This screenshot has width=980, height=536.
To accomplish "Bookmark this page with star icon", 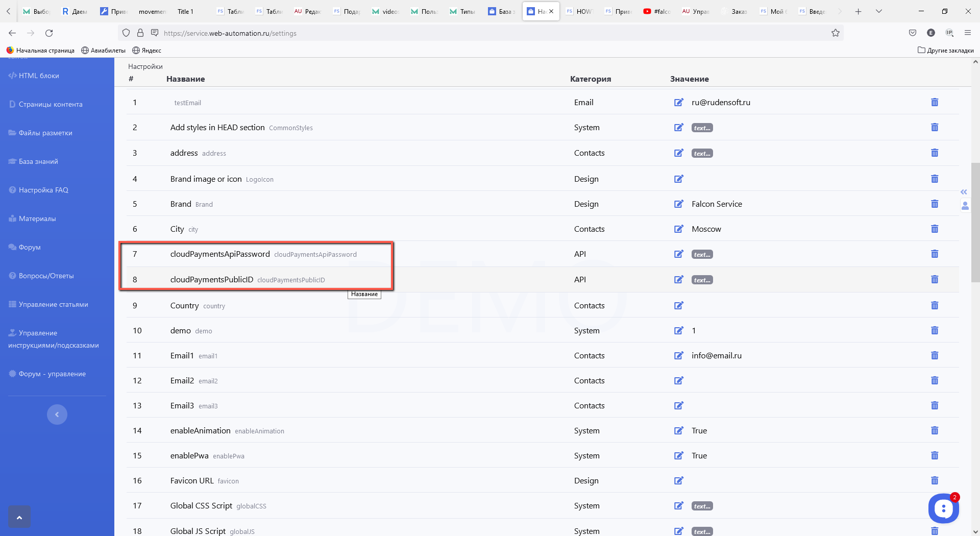I will click(x=835, y=33).
